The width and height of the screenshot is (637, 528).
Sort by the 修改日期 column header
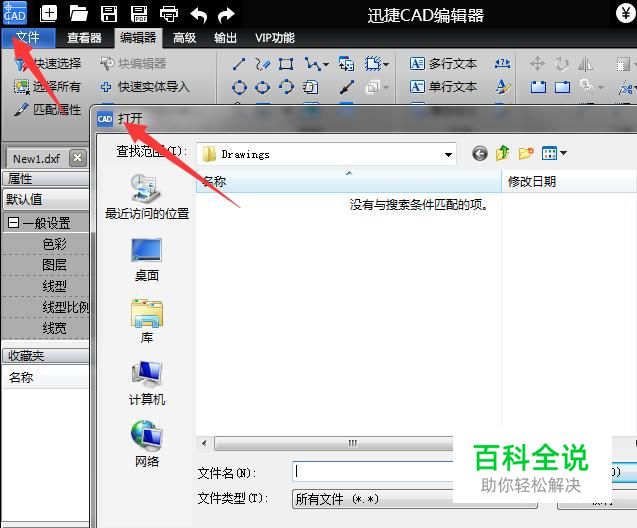pyautogui.click(x=569, y=181)
